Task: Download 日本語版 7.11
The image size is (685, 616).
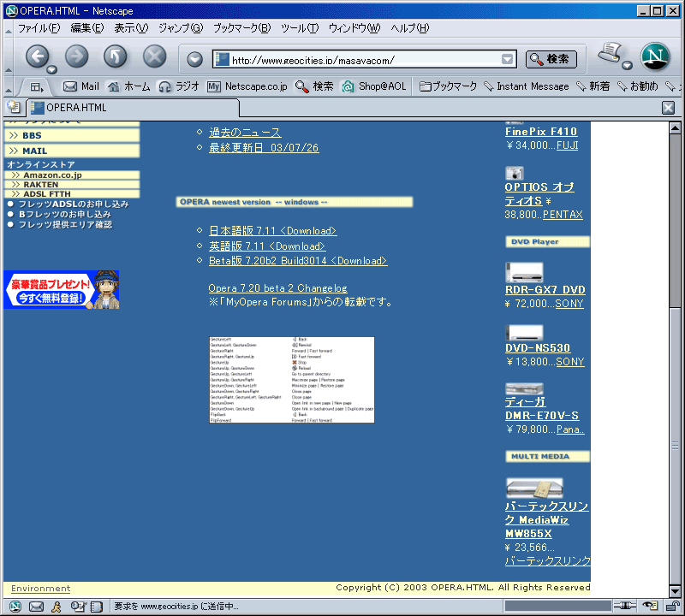Action: click(x=272, y=230)
